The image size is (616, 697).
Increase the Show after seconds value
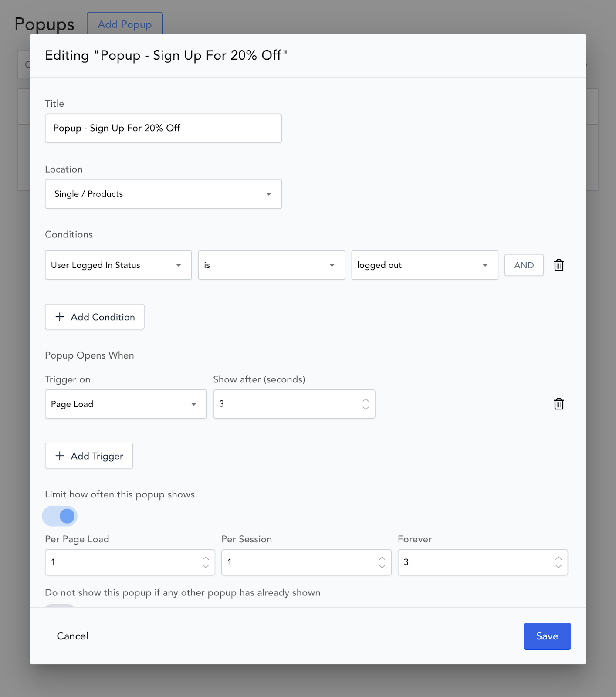point(366,400)
